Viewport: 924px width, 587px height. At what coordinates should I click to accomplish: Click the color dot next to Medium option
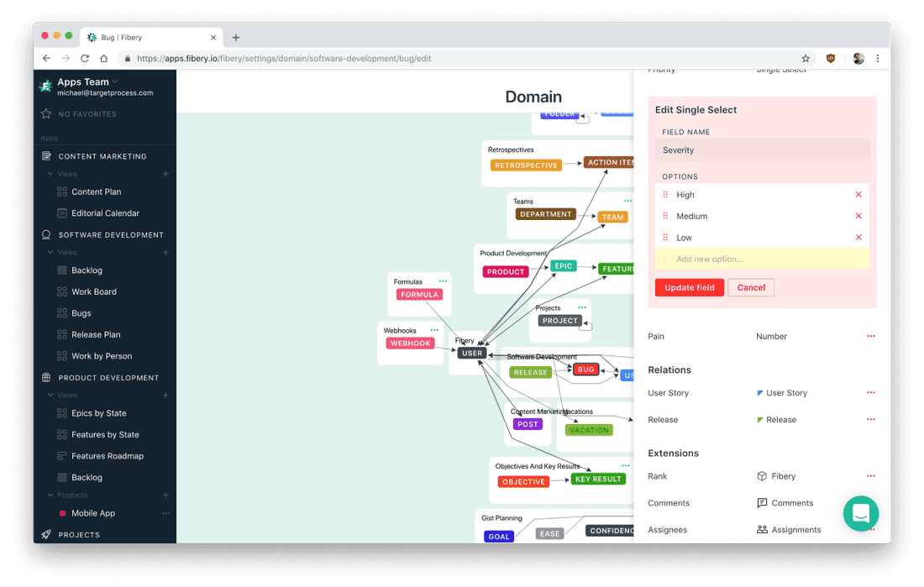pyautogui.click(x=665, y=216)
